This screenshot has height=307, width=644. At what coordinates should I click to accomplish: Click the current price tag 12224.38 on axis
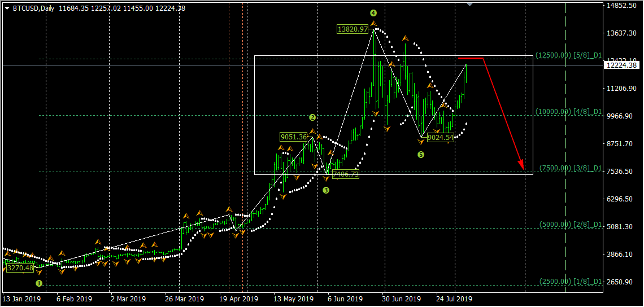pyautogui.click(x=621, y=65)
